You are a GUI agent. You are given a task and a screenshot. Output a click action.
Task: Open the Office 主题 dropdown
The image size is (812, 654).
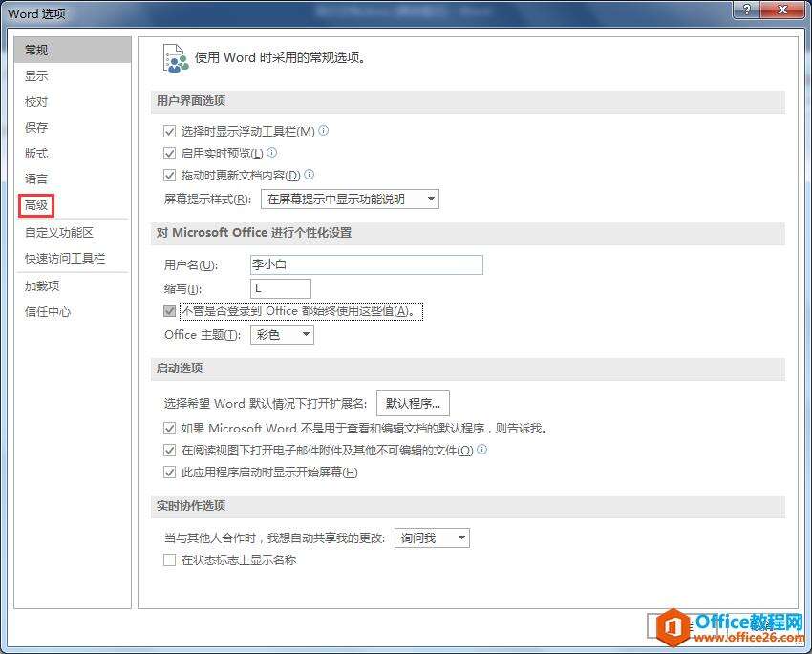tap(304, 334)
